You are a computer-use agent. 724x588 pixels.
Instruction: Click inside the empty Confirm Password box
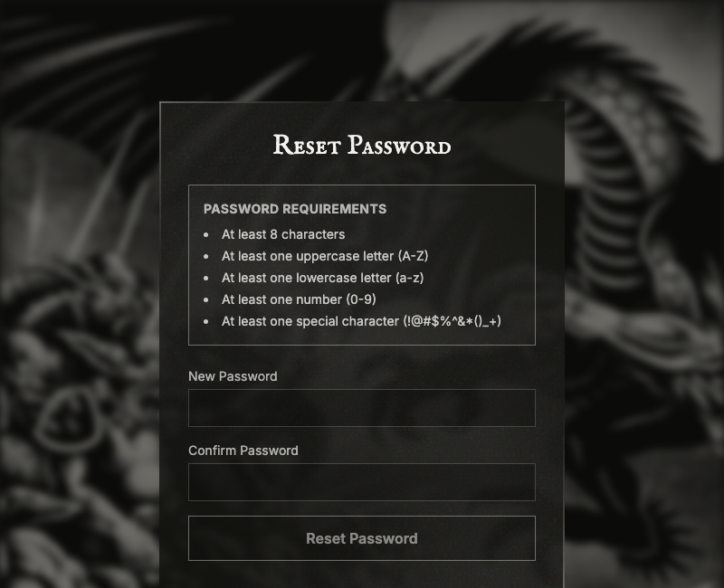(x=362, y=482)
